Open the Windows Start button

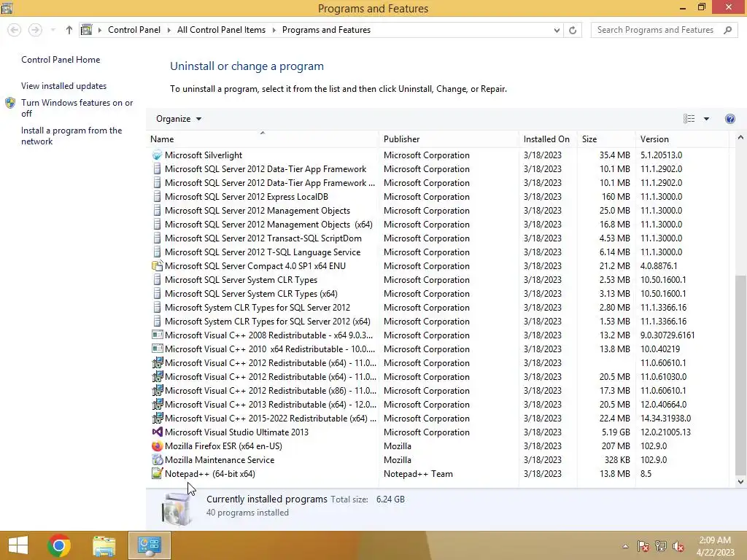(x=18, y=545)
